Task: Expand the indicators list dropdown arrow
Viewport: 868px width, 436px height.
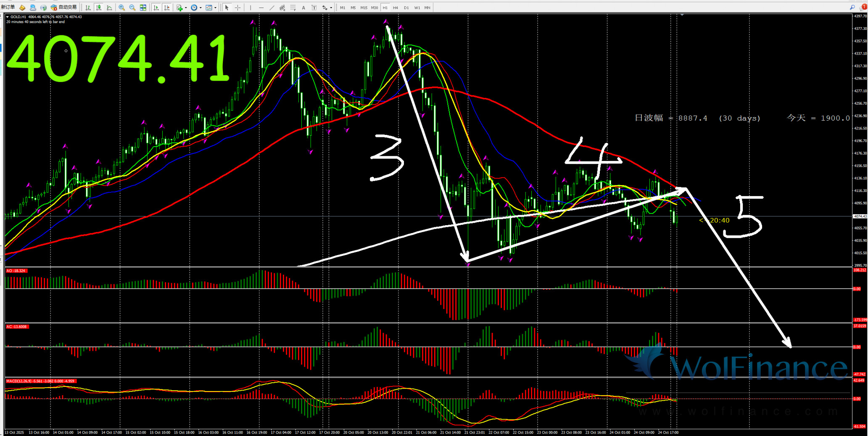Action: point(186,8)
